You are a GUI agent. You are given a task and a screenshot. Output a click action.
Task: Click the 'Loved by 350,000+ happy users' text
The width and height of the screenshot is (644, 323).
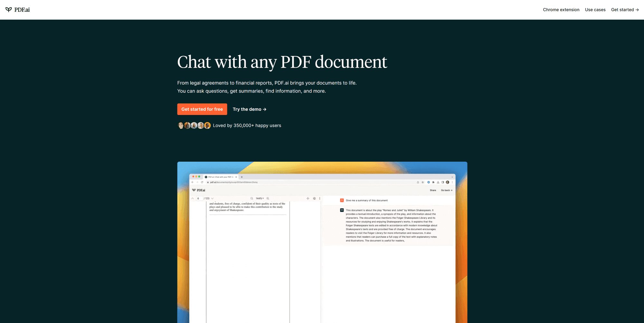[247, 126]
